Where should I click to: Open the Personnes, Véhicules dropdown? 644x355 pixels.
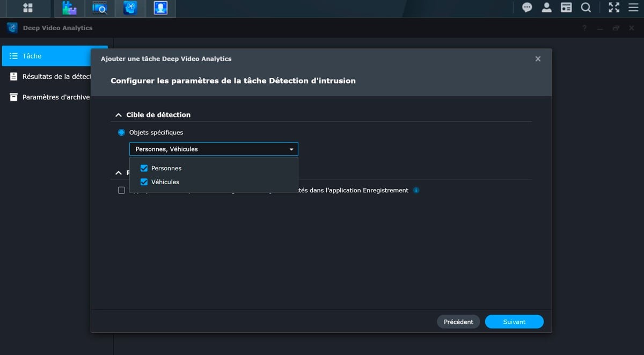pos(213,149)
